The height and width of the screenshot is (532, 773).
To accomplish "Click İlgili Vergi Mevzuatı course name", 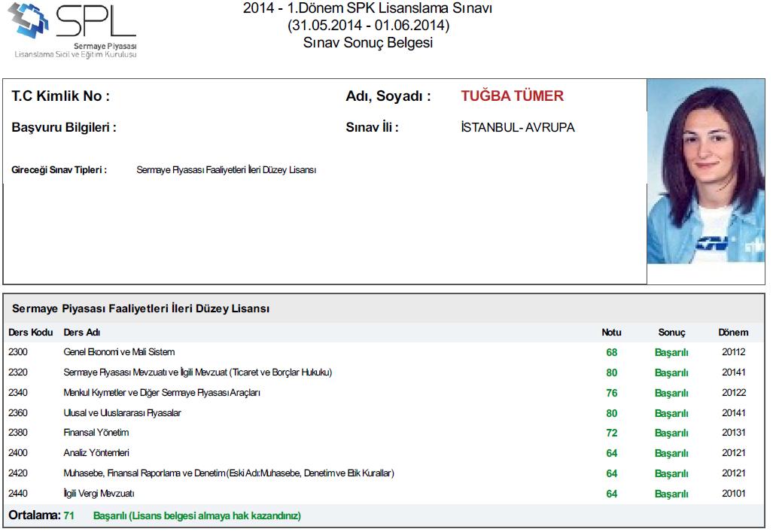I will pyautogui.click(x=99, y=493).
